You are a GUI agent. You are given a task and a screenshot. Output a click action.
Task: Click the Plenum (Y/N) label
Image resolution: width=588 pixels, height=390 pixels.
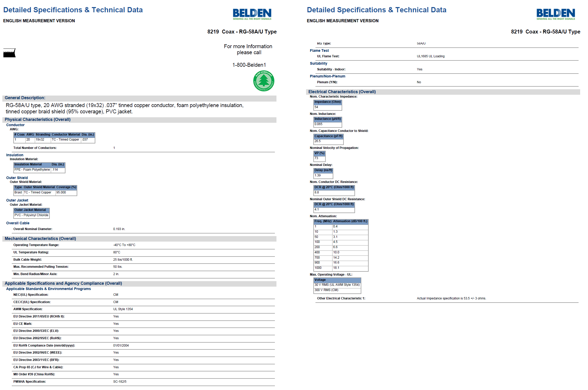[x=327, y=82]
